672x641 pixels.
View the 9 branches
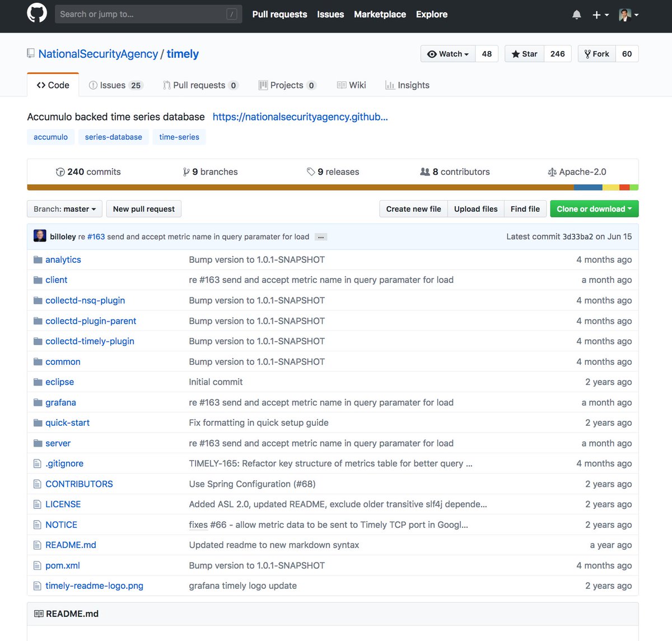[210, 172]
